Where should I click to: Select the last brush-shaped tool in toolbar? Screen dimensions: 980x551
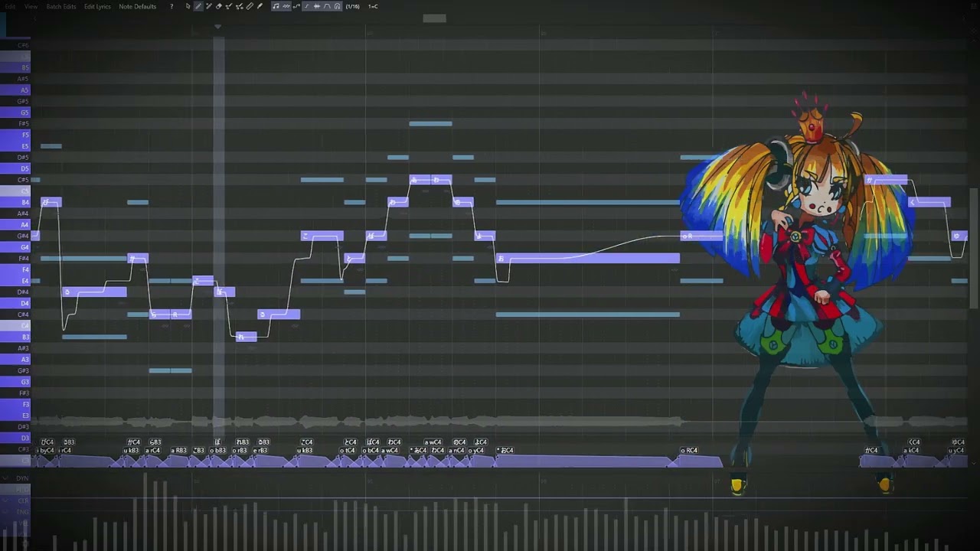pos(260,6)
